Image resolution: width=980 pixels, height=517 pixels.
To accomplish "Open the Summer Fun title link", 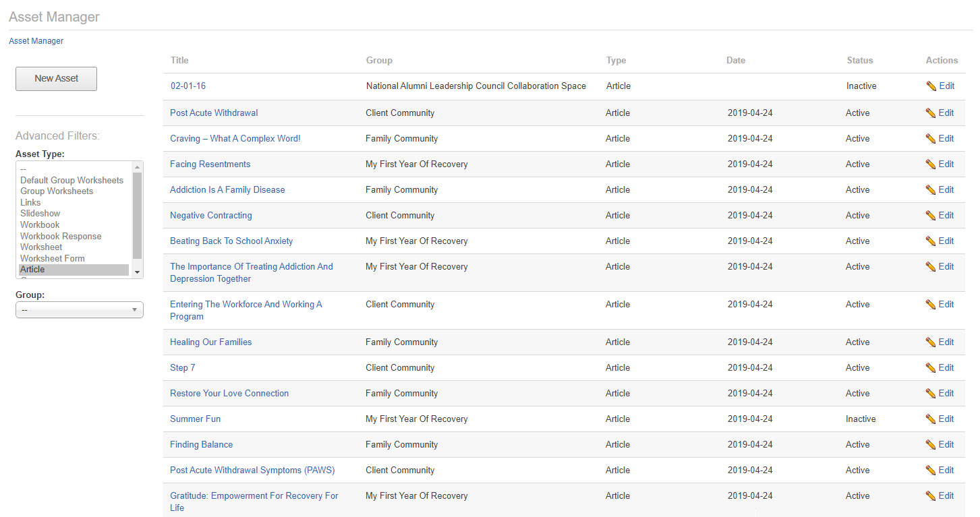I will click(196, 419).
